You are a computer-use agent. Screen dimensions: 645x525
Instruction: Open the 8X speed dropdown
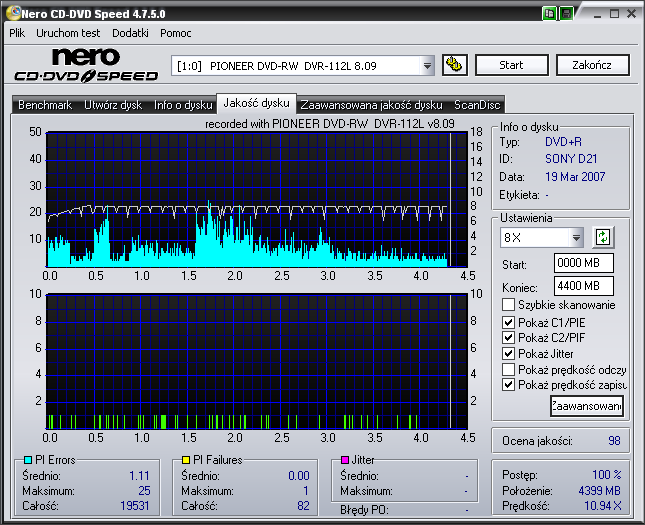click(x=576, y=238)
